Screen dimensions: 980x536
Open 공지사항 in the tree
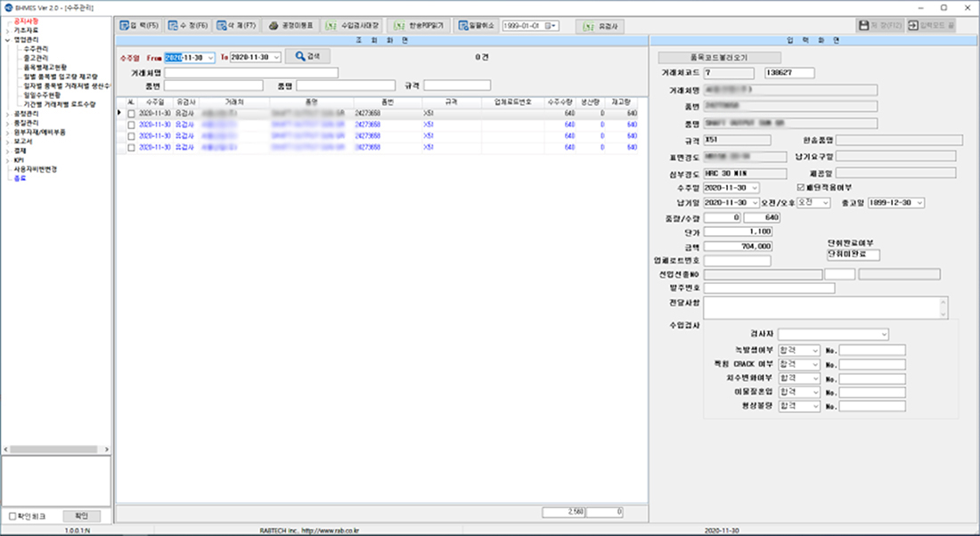pos(26,21)
